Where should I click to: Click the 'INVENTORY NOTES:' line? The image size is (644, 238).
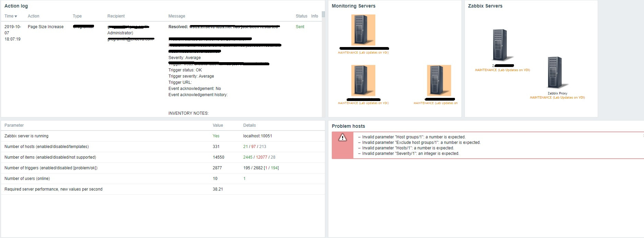(188, 113)
